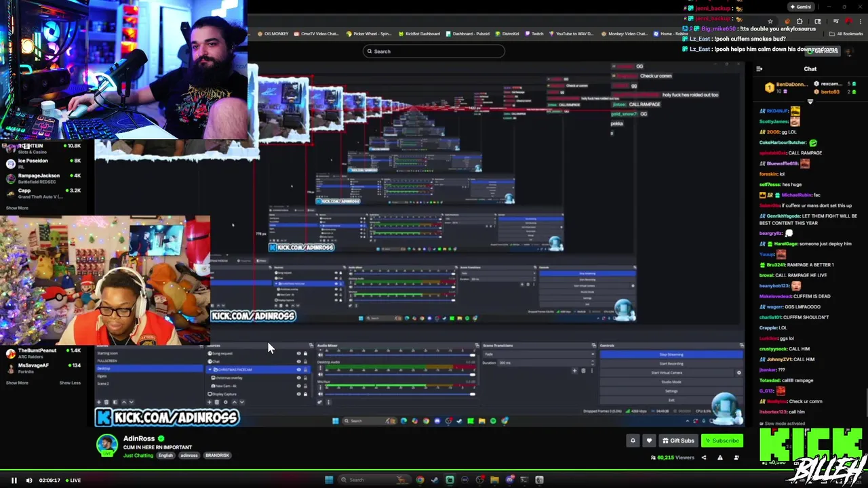Click the adinross tag
The height and width of the screenshot is (488, 868).
point(189,455)
